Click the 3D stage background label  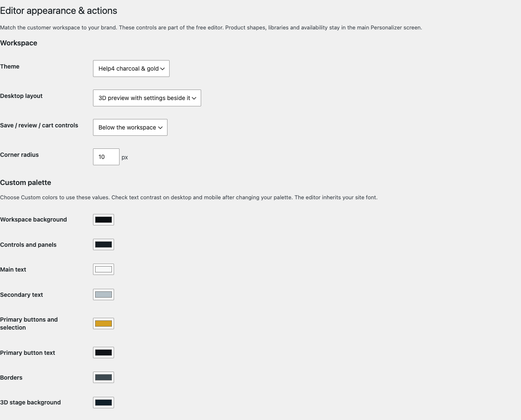click(x=31, y=402)
